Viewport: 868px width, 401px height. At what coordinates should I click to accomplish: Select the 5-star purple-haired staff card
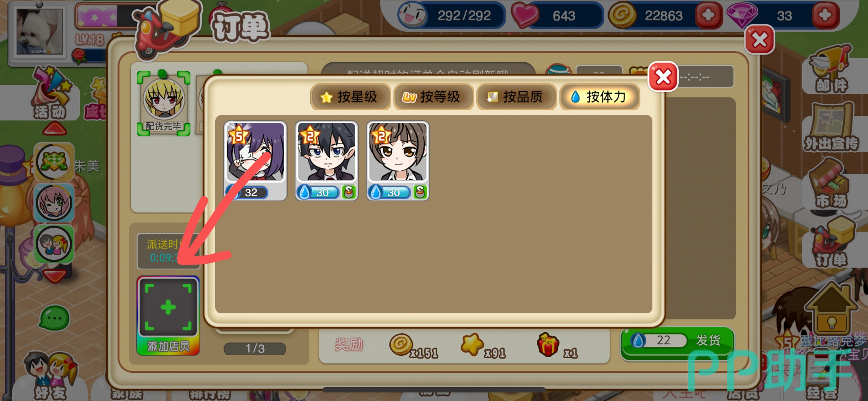255,161
